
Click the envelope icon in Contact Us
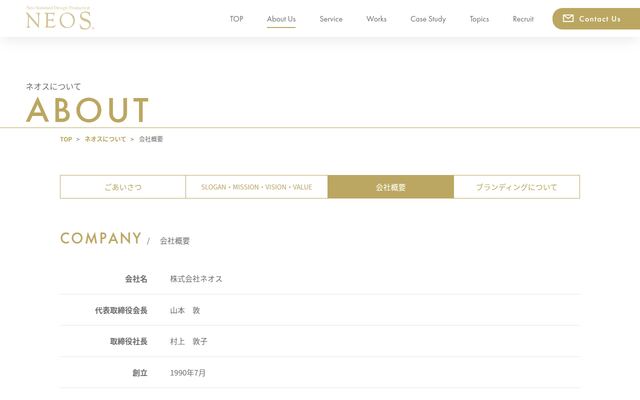click(x=568, y=18)
